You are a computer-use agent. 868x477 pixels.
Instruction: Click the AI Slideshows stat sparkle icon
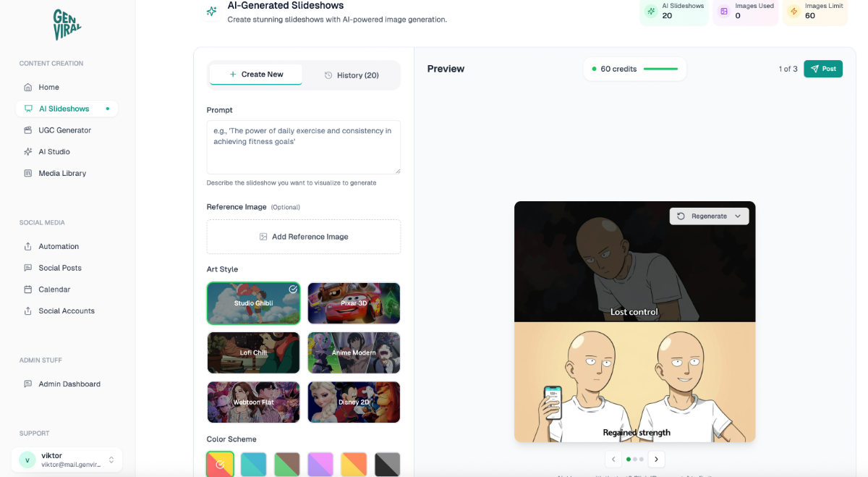[652, 12]
